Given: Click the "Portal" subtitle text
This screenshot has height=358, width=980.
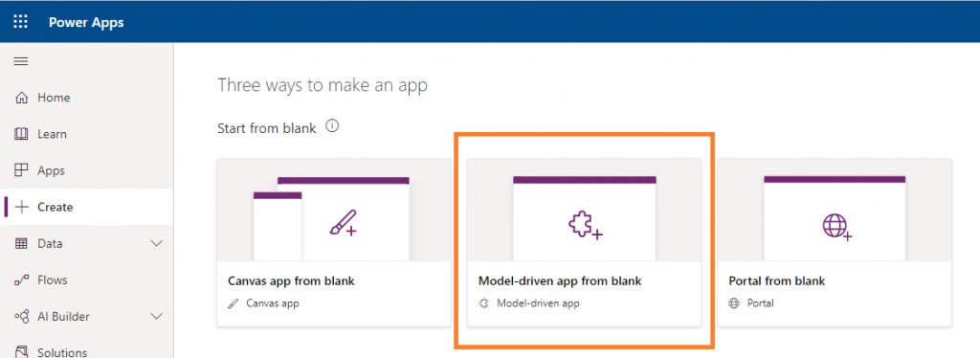Looking at the screenshot, I should click(x=761, y=303).
